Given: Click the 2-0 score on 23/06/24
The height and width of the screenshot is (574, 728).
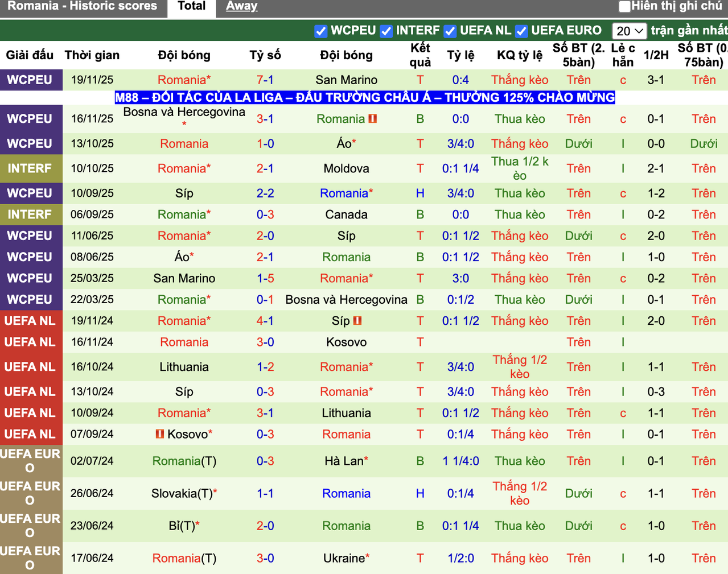Looking at the screenshot, I should click(x=265, y=526).
